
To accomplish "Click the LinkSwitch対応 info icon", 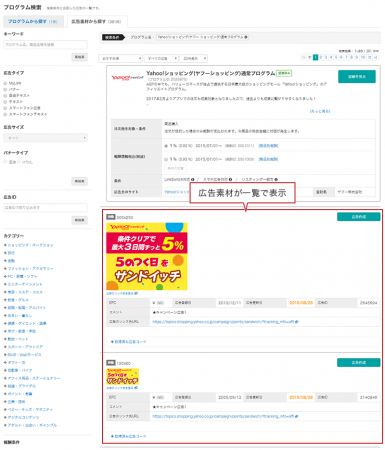I will (x=193, y=179).
